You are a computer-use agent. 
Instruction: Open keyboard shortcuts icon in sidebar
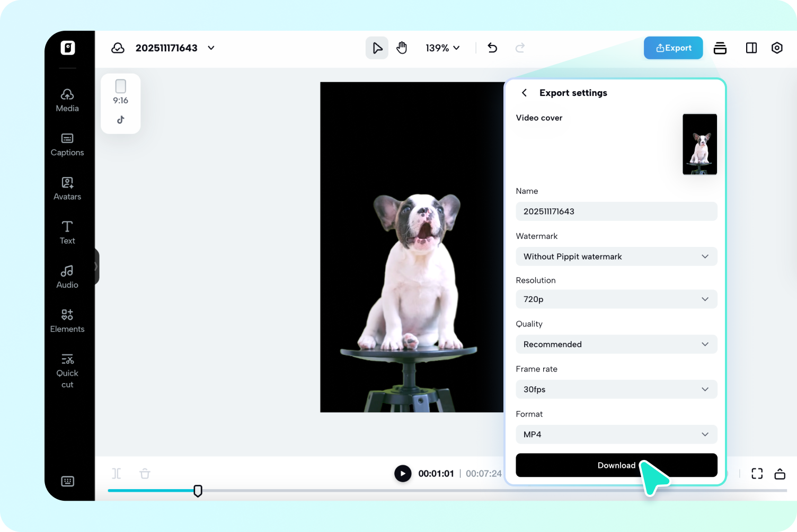67,481
